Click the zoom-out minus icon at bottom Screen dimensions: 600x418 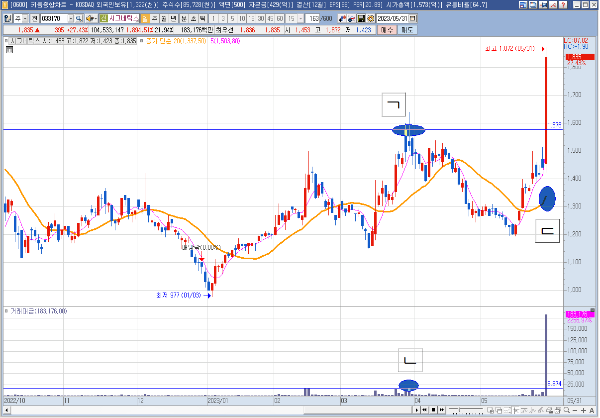575,410
